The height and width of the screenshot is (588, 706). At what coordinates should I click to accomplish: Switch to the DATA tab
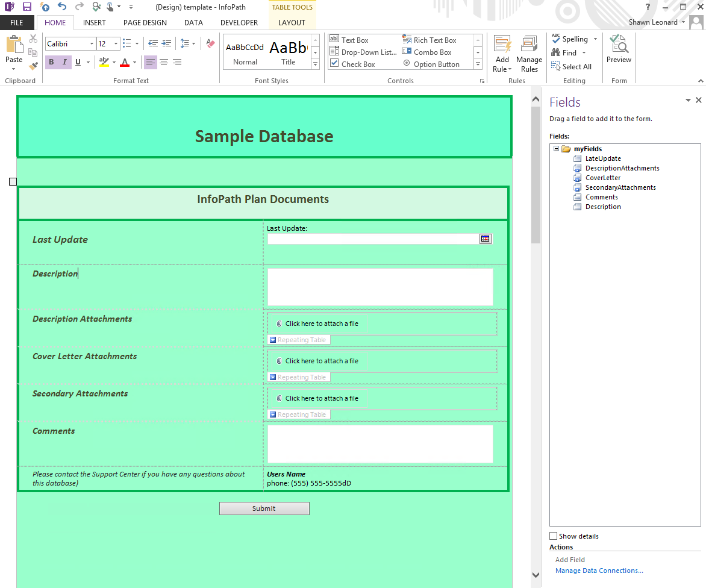(193, 22)
